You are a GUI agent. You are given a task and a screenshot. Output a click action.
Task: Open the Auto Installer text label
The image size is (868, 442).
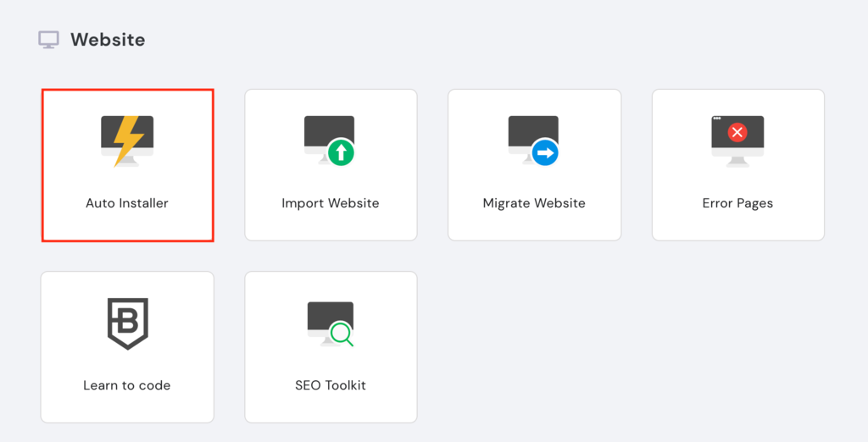127,203
